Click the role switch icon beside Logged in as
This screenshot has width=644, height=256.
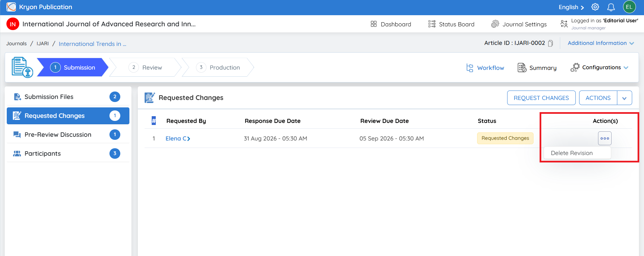[564, 24]
